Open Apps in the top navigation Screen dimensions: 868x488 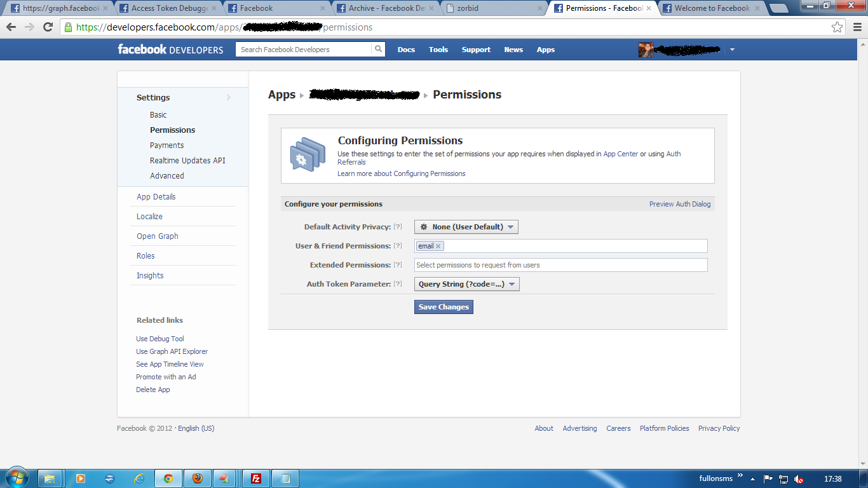(546, 50)
